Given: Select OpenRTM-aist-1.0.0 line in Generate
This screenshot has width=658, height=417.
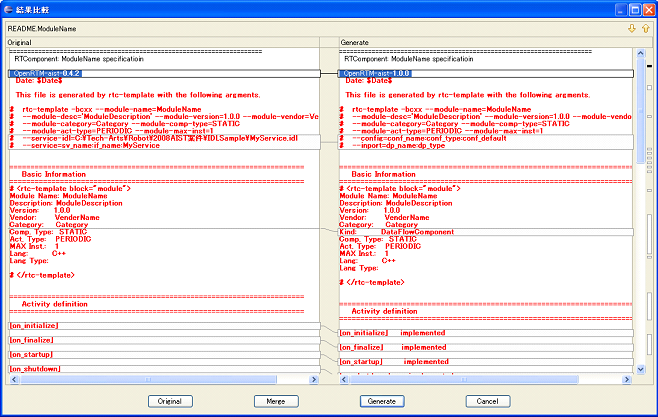Looking at the screenshot, I should pyautogui.click(x=486, y=73).
